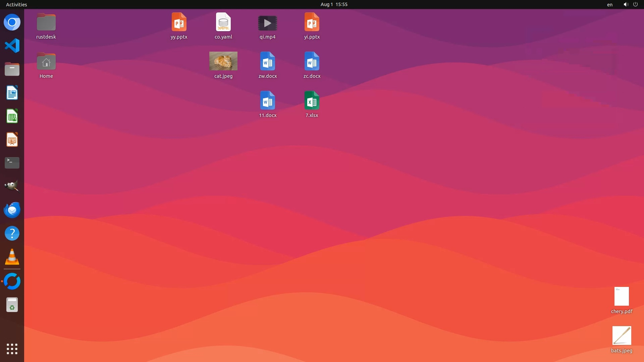The width and height of the screenshot is (644, 362).
Task: Open LibreOffice Writer in the dock
Action: coord(12,93)
